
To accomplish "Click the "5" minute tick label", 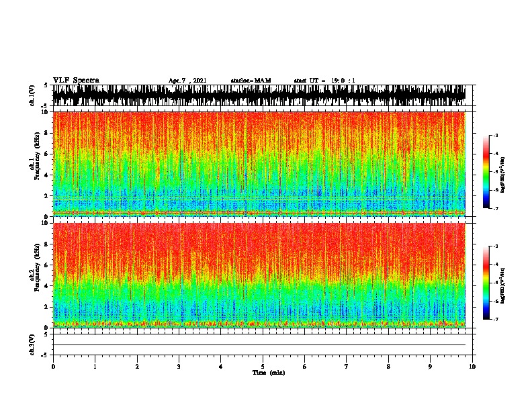I will [x=263, y=367].
